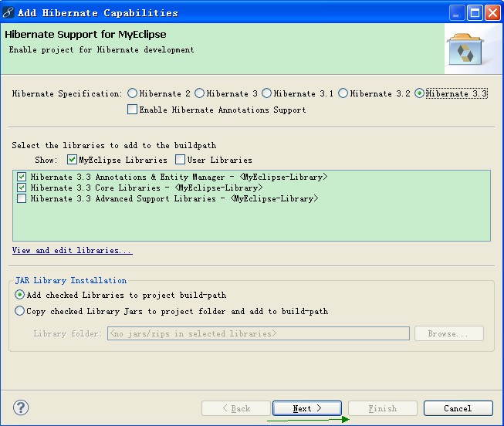This screenshot has width=504, height=426.
Task: Close the Add Hibernate Capabilities dialog
Action: pyautogui.click(x=492, y=13)
